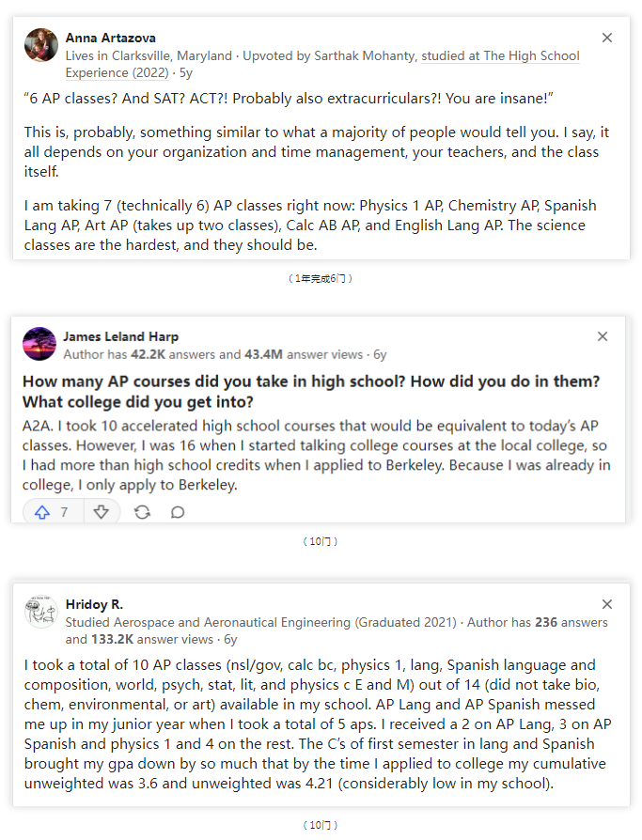Open the 'How many AP courses' question title
Viewport: 642px width, 840px height.
coord(311,392)
